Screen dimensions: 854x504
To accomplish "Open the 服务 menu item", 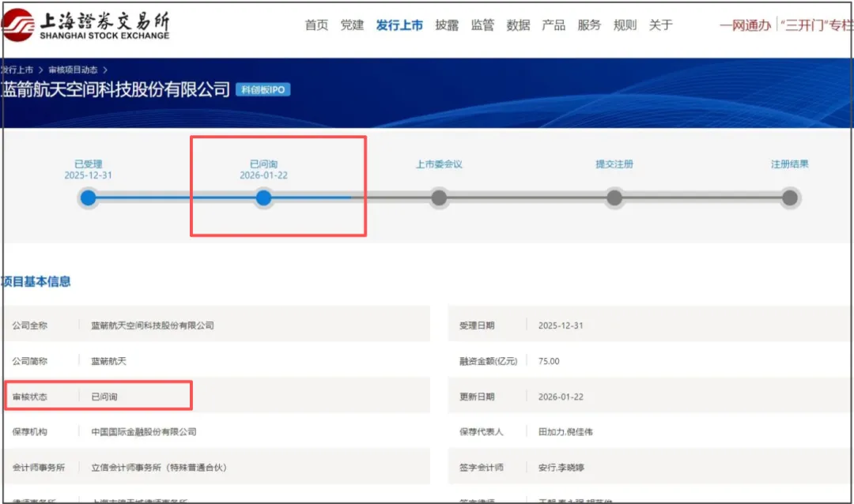I will pos(589,25).
